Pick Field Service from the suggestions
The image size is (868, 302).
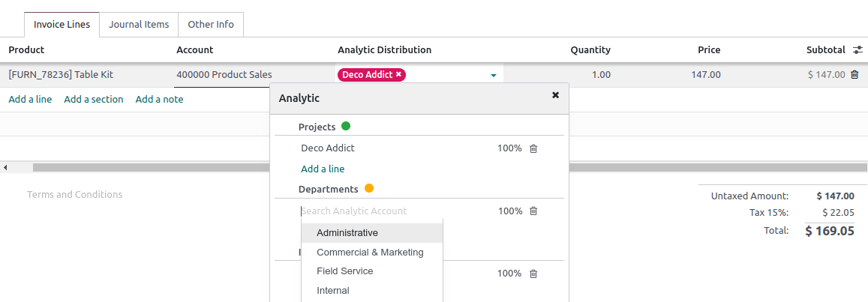tap(344, 271)
